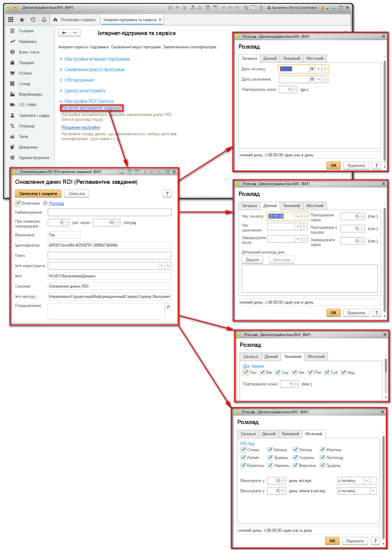
Task: Open Виробництво section in sidebar
Action: 30,94
